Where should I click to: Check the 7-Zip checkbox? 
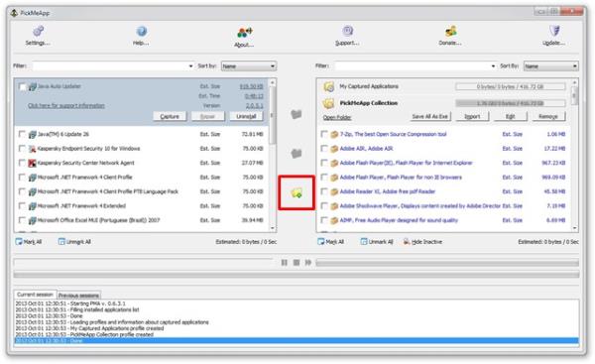(324, 134)
